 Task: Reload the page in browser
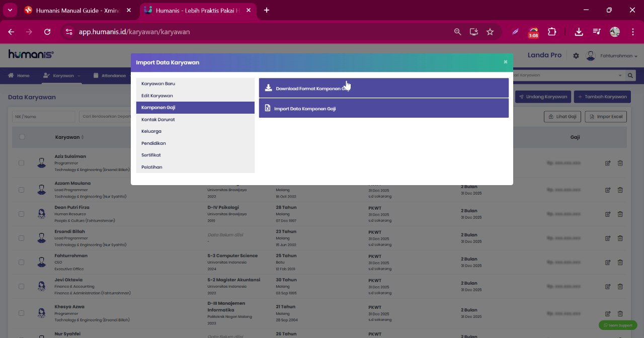click(x=47, y=32)
